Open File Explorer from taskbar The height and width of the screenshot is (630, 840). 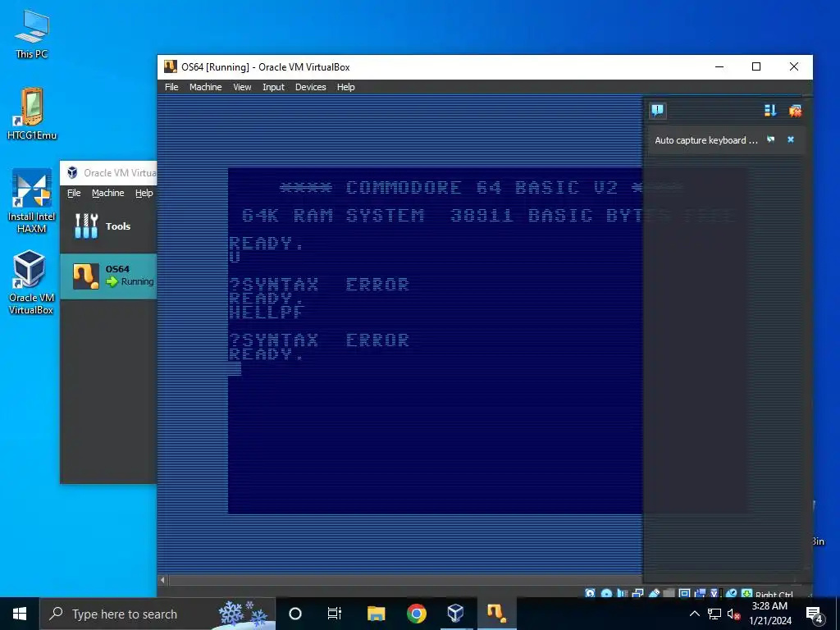pyautogui.click(x=376, y=614)
